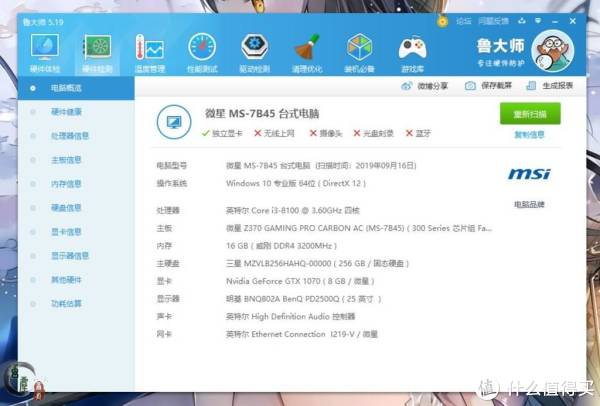Click the Windows 10 专业版 64位 operating system value

tap(296, 183)
